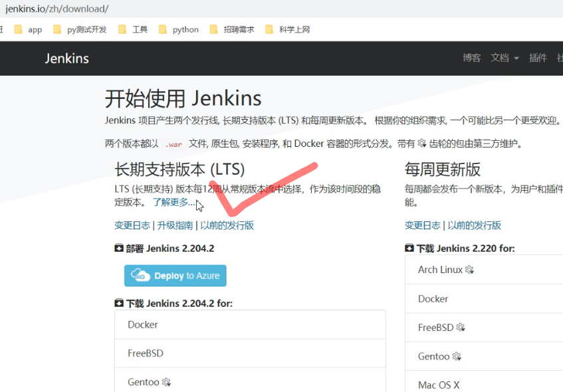This screenshot has width=563, height=392.
Task: Select Docker under weekly 2.220
Action: point(484,299)
